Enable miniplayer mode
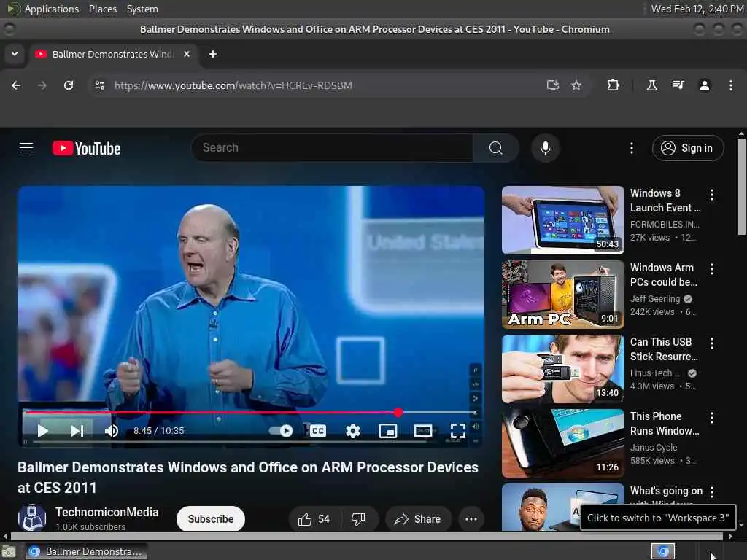Image resolution: width=747 pixels, height=560 pixels. pyautogui.click(x=388, y=431)
